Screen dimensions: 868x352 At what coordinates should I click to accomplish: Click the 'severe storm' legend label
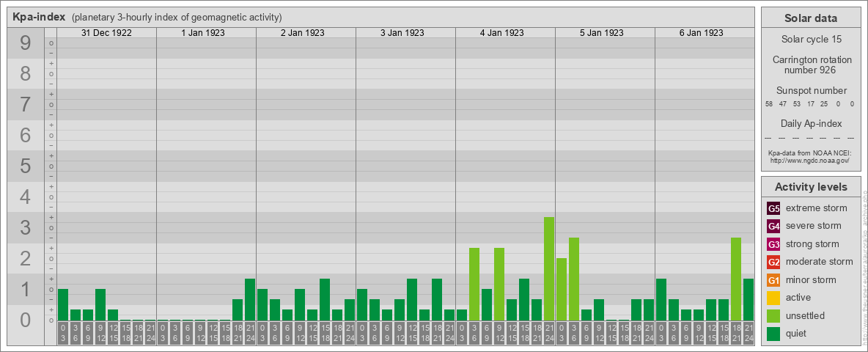click(x=814, y=226)
